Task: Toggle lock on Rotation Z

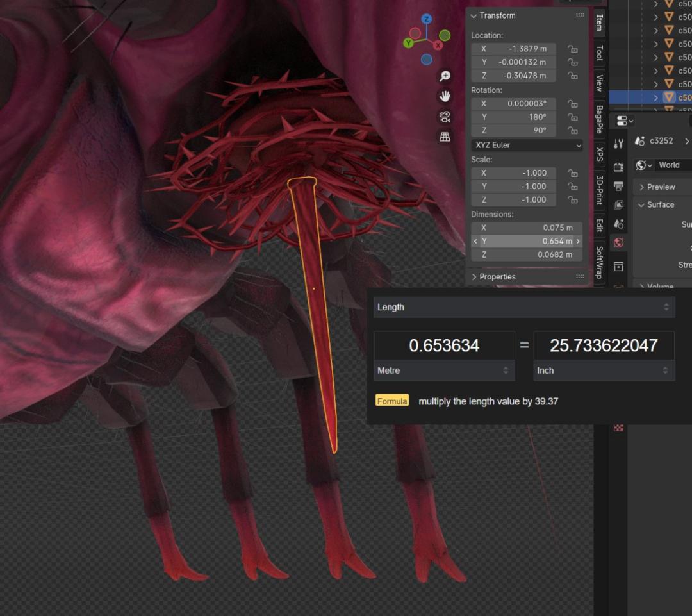Action: [x=572, y=131]
